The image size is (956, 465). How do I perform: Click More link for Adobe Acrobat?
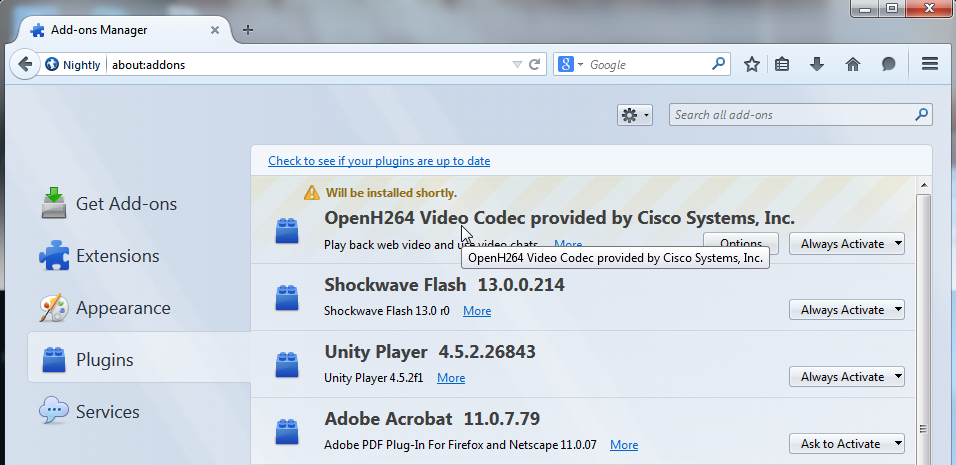(624, 445)
